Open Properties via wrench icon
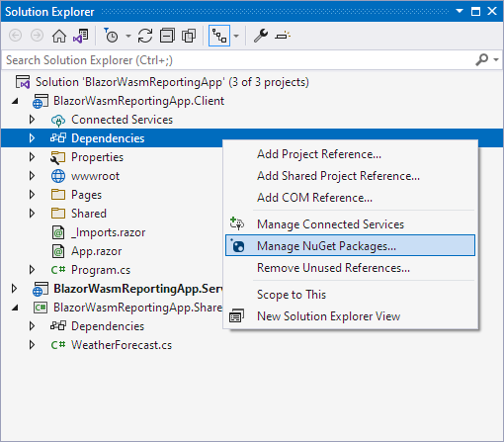The image size is (504, 442). pos(261,36)
